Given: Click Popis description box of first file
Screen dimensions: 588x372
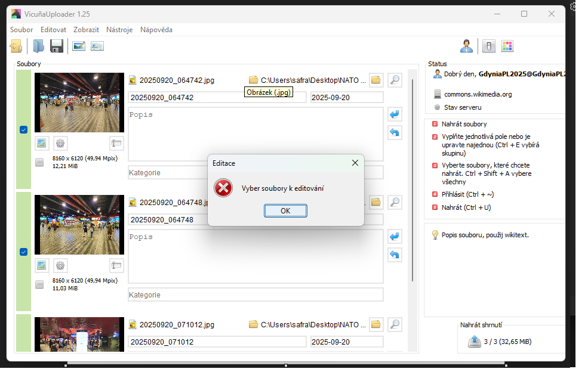Looking at the screenshot, I should pyautogui.click(x=255, y=134).
